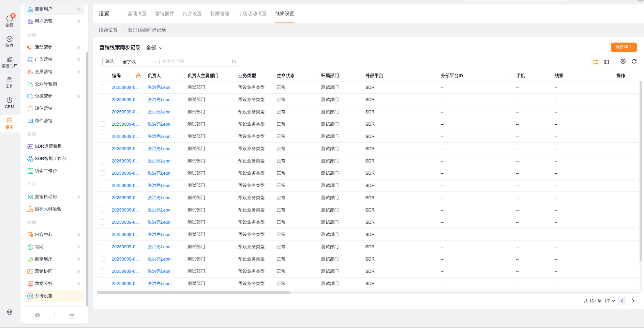Image resolution: width=644 pixels, height=328 pixels.
Task: Switch to split panel view icon
Action: tap(606, 62)
